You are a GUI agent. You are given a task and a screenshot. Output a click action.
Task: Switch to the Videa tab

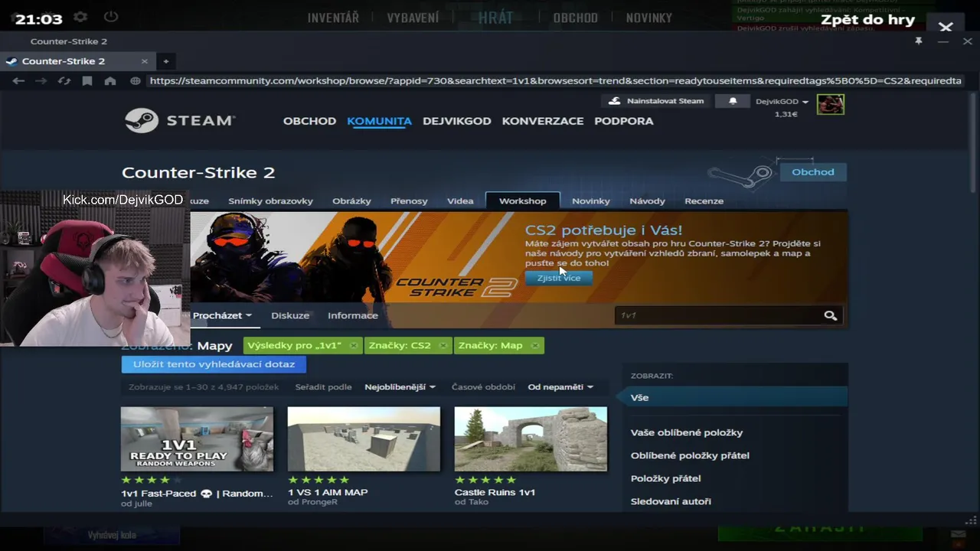tap(460, 201)
